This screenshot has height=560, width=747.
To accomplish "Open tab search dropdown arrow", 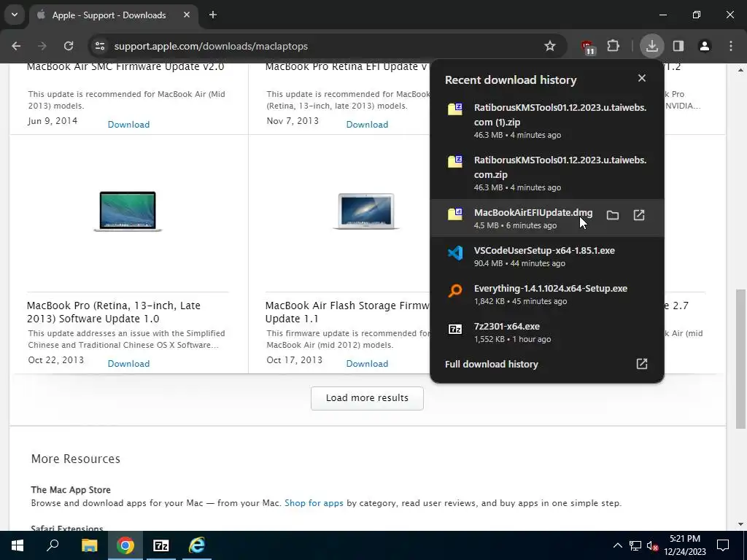I will coord(15,15).
